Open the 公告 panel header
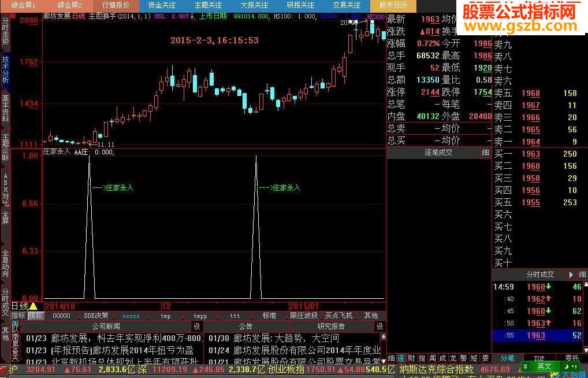Image resolution: width=588 pixels, height=378 pixels. point(245,326)
